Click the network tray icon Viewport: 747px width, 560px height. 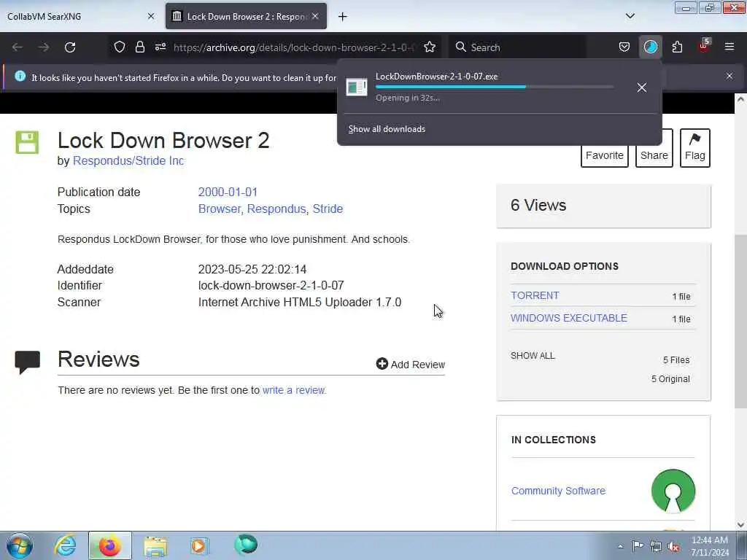[656, 546]
